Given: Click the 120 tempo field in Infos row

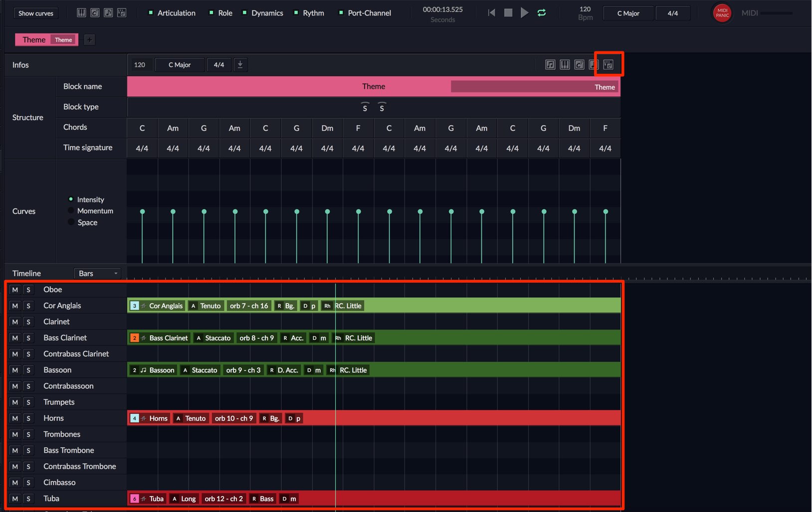Looking at the screenshot, I should [x=140, y=64].
